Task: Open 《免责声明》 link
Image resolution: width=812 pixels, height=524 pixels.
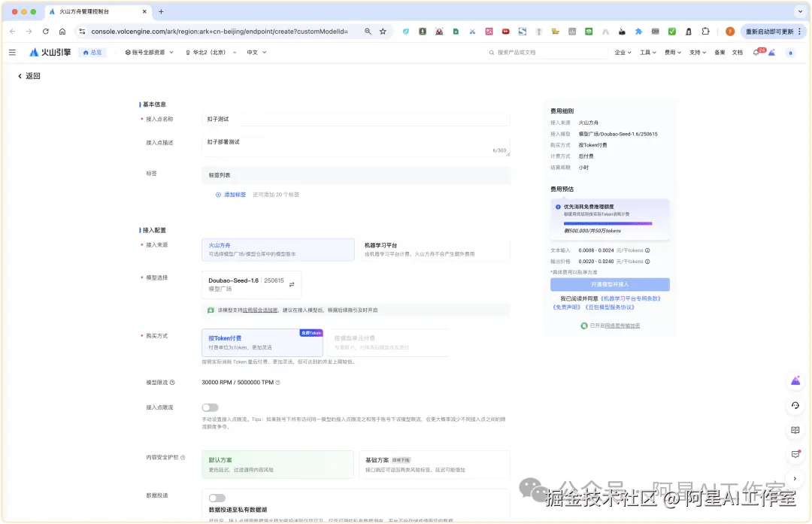Action: tap(567, 307)
